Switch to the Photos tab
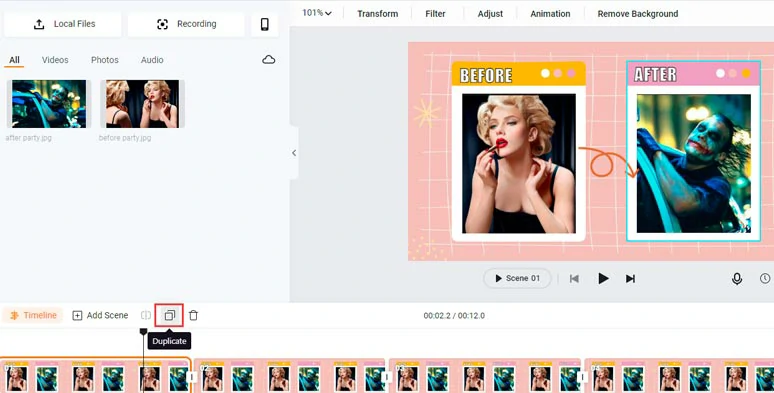The width and height of the screenshot is (774, 393). (105, 60)
